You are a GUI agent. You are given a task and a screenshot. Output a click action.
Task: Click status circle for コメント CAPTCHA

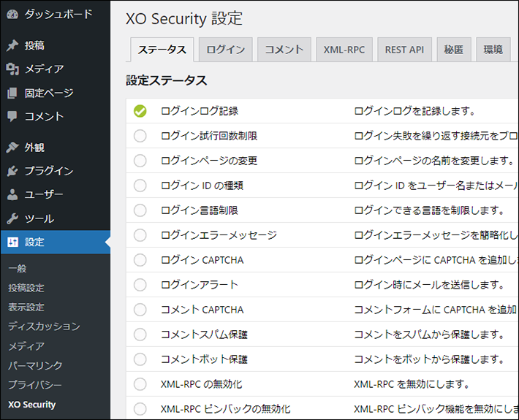click(x=140, y=310)
